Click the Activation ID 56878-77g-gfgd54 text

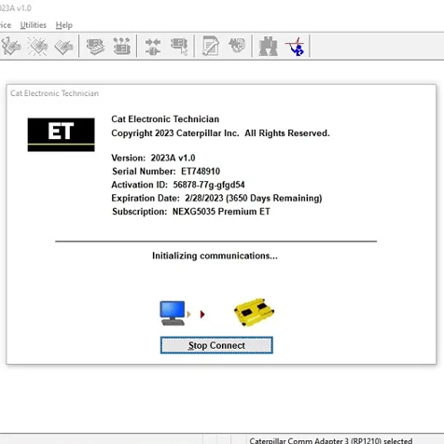click(x=178, y=185)
